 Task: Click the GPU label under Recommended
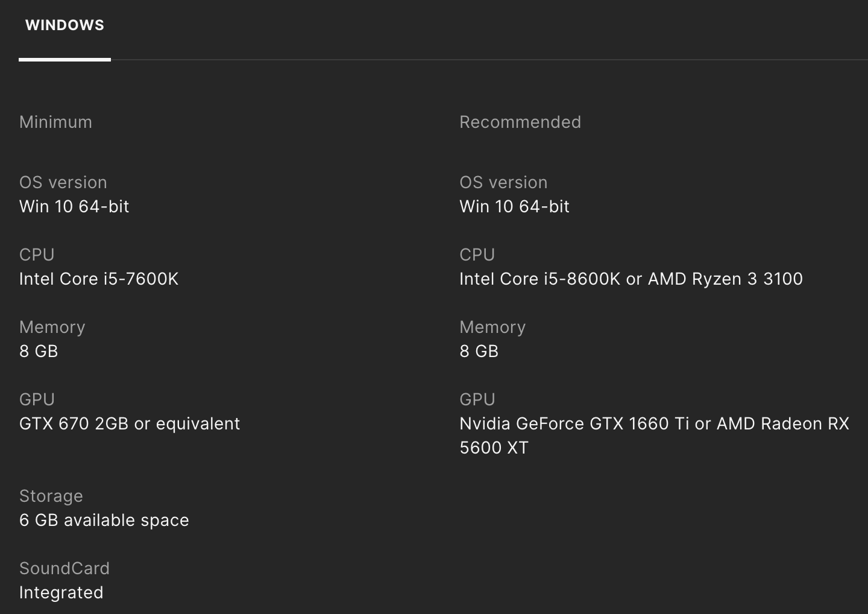tap(477, 400)
